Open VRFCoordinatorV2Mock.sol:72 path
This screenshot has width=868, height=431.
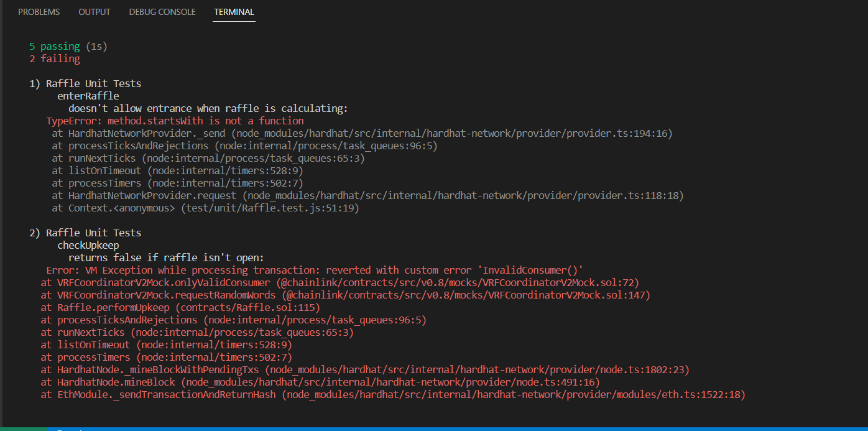458,283
